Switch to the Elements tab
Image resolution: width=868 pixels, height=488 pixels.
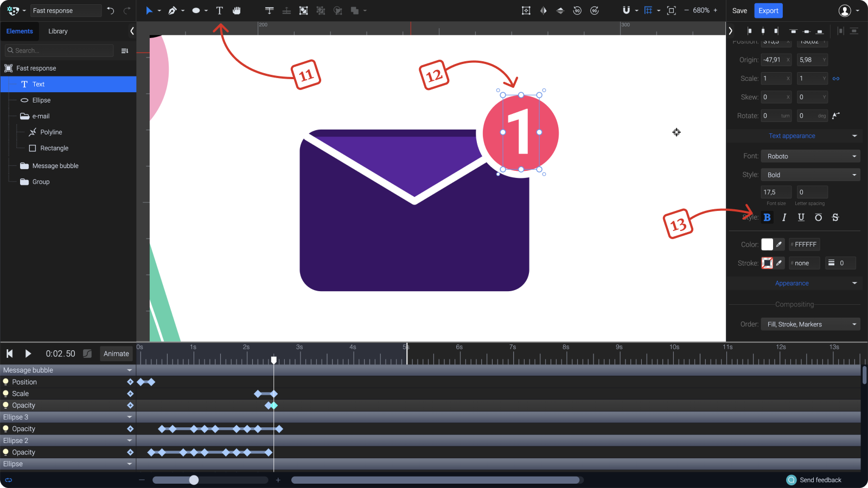[20, 31]
